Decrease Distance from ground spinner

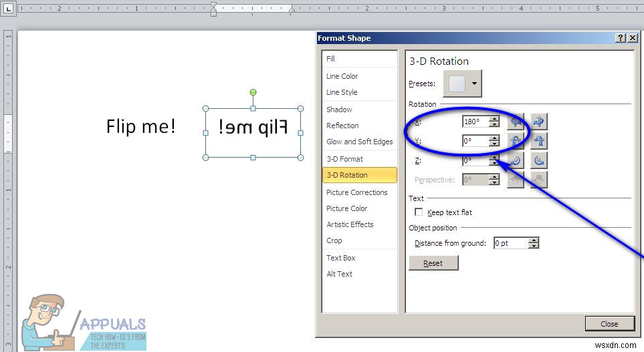(x=534, y=246)
